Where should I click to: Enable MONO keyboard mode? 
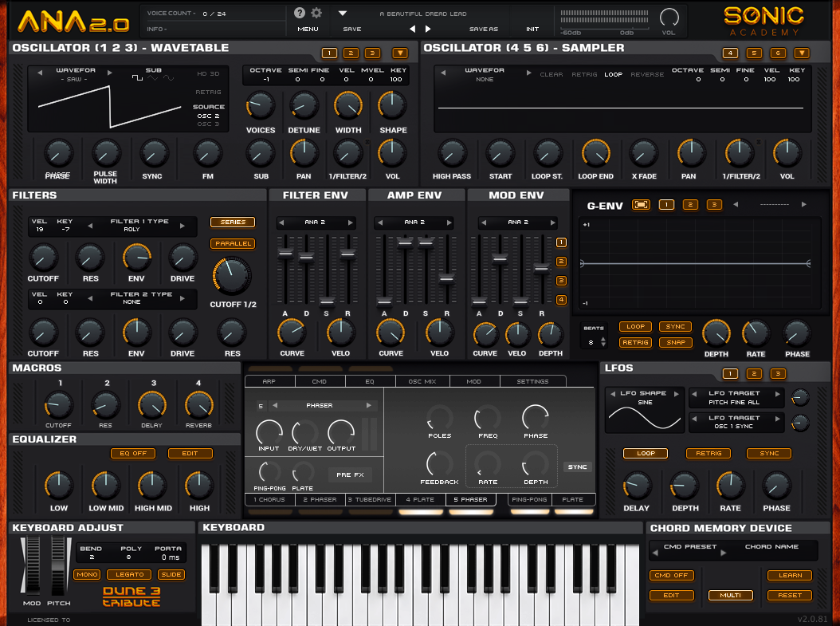click(x=88, y=574)
